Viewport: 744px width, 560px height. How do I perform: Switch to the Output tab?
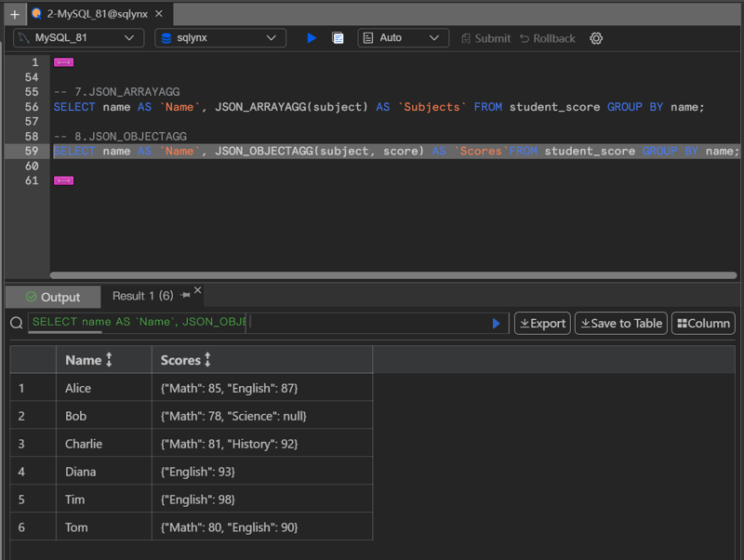53,297
